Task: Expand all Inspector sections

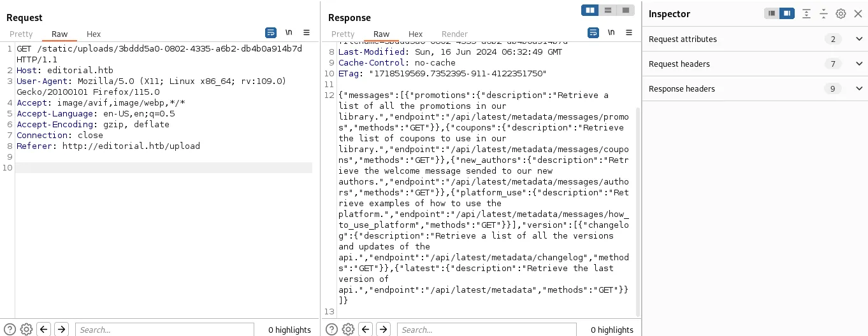Action: click(807, 13)
